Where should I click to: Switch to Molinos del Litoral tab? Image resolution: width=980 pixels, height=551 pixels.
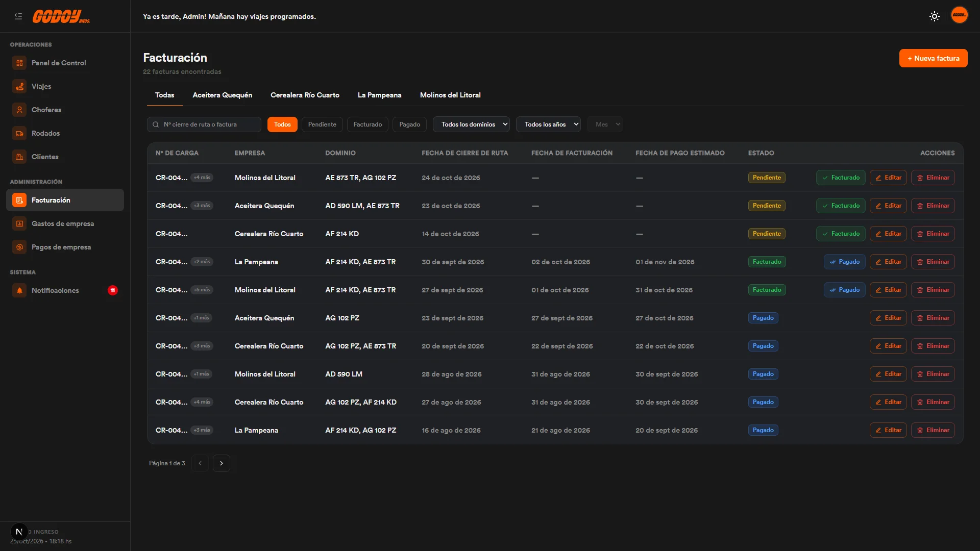click(450, 95)
